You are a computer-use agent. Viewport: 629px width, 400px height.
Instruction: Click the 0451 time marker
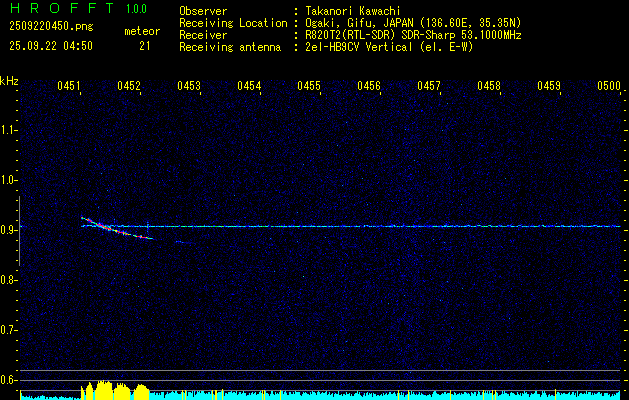(69, 87)
